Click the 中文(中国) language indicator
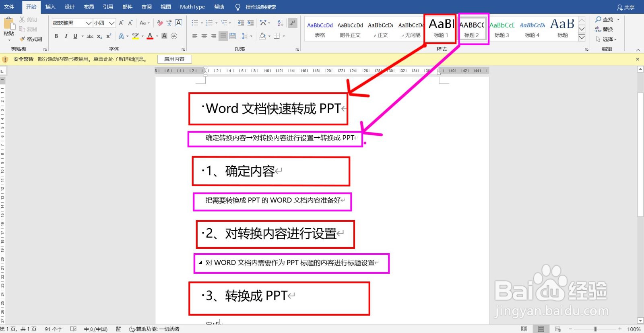Viewport: 644px width, 333px height. pos(95,329)
